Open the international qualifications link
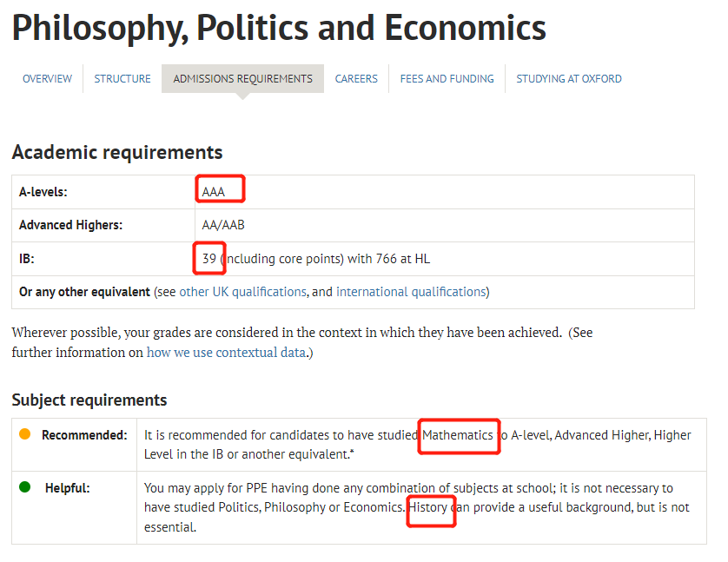The width and height of the screenshot is (728, 562). 411,292
